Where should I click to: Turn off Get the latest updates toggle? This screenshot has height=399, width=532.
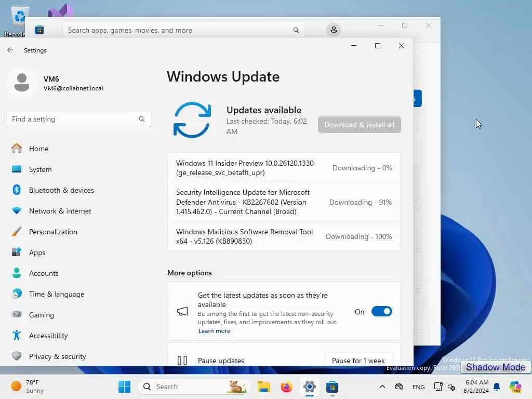tap(382, 312)
